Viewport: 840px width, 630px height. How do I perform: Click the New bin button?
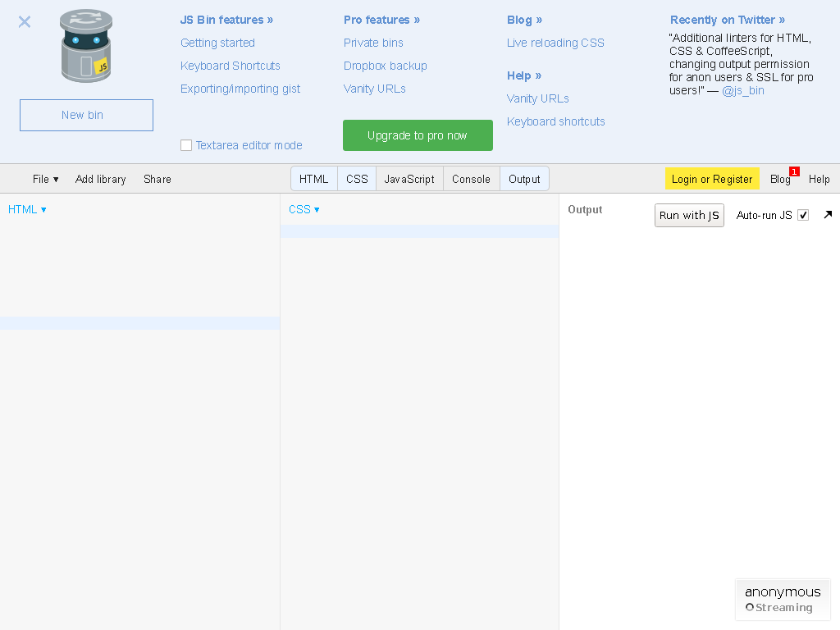pyautogui.click(x=86, y=115)
